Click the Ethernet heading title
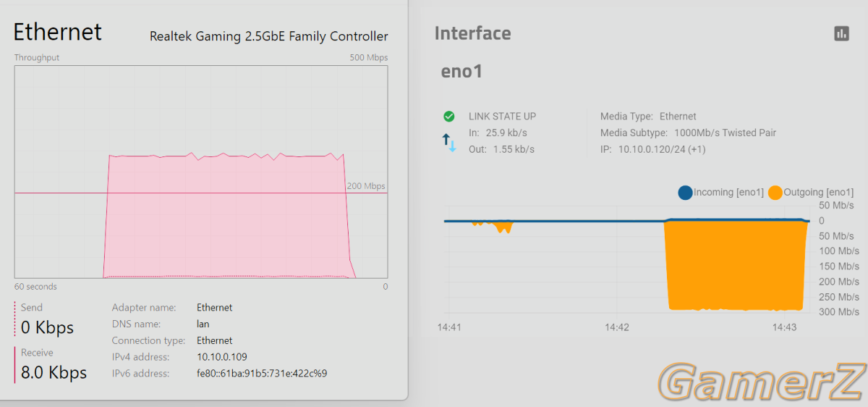The height and width of the screenshot is (407, 868). coord(58,32)
